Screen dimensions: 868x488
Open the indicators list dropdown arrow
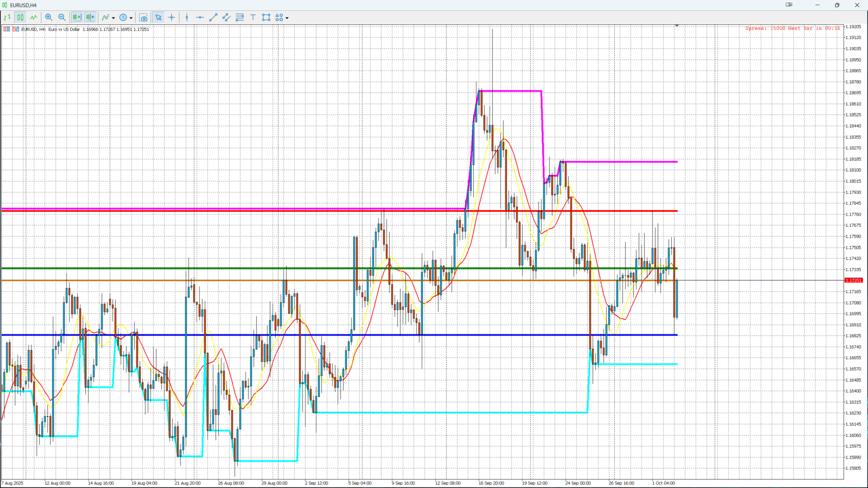[113, 18]
